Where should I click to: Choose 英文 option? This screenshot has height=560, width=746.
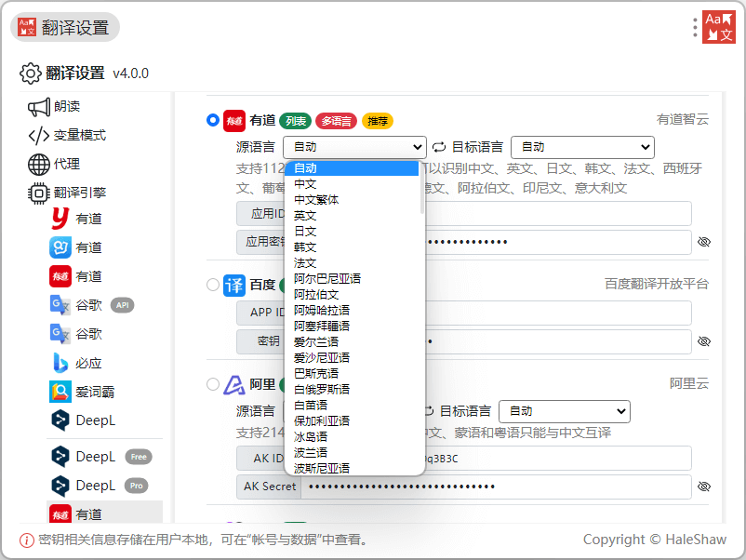(352, 216)
